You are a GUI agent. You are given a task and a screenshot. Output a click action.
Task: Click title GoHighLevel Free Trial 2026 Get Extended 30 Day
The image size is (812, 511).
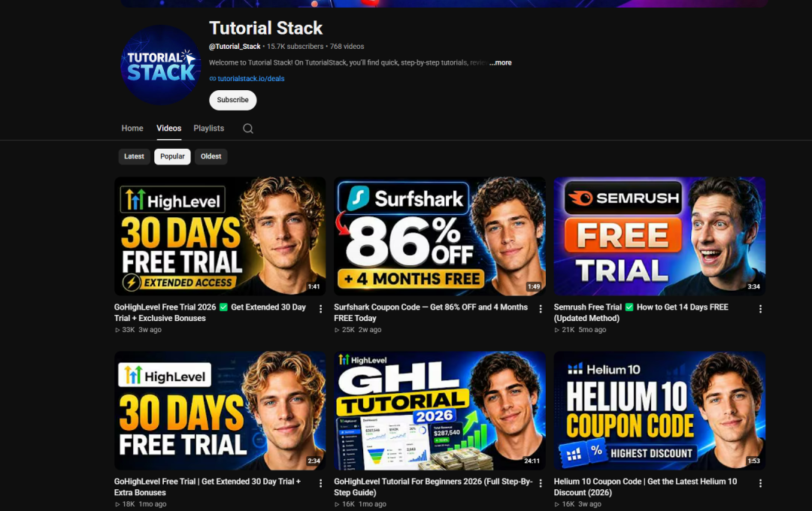[x=211, y=313]
